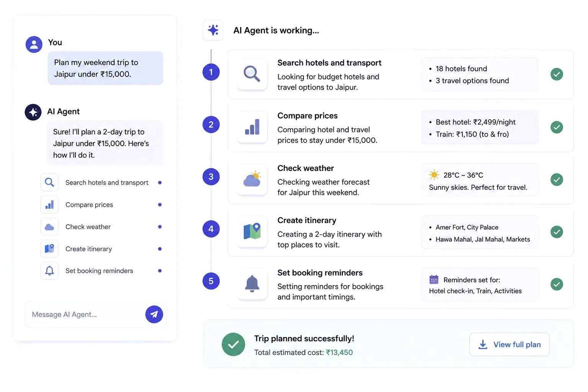Click the green checkmark on Set booking reminders step
This screenshot has width=588, height=392.
[x=557, y=284]
